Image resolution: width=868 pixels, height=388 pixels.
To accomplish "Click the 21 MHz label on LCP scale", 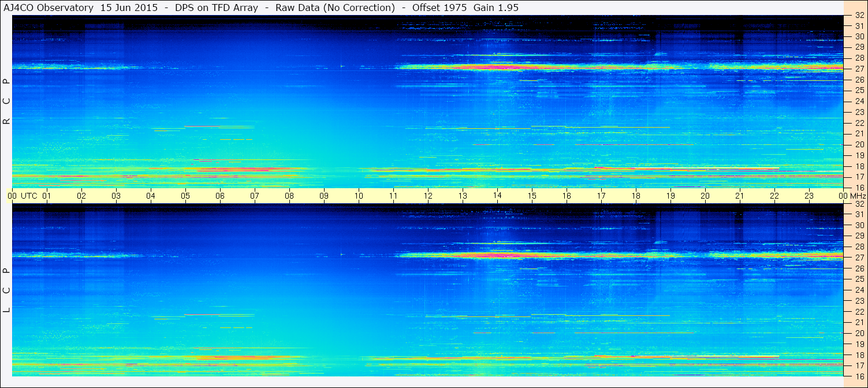I will [x=859, y=322].
